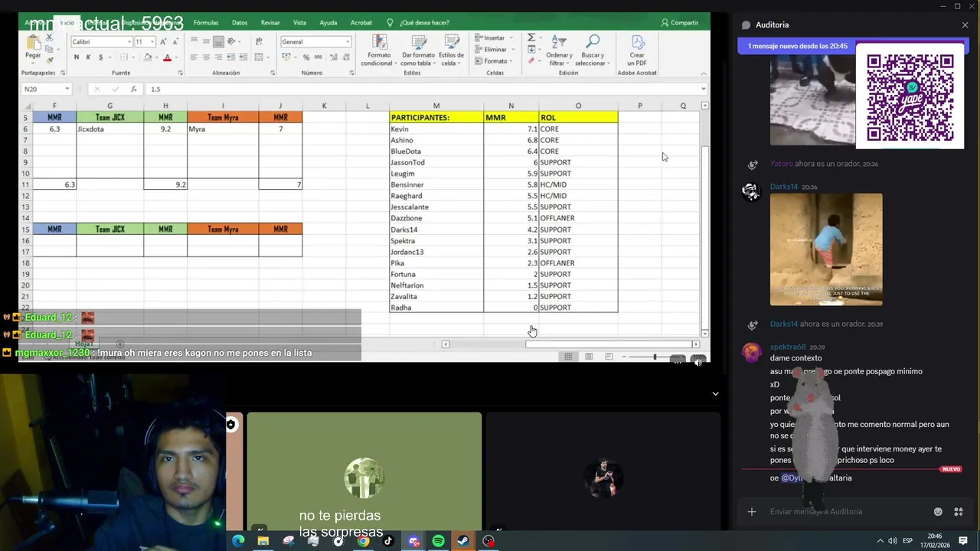Open font color red A swatch

click(x=167, y=57)
